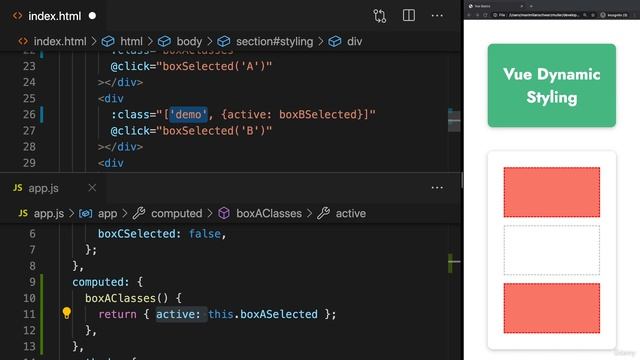Viewport: 640px width, 360px height.
Task: Click the unsaved dot on index.html tab
Action: (x=92, y=16)
